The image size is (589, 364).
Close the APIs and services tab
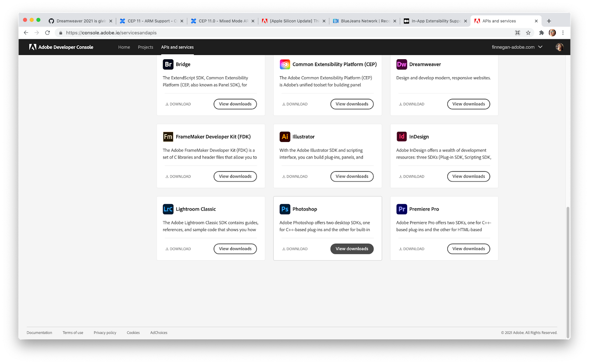coord(536,21)
